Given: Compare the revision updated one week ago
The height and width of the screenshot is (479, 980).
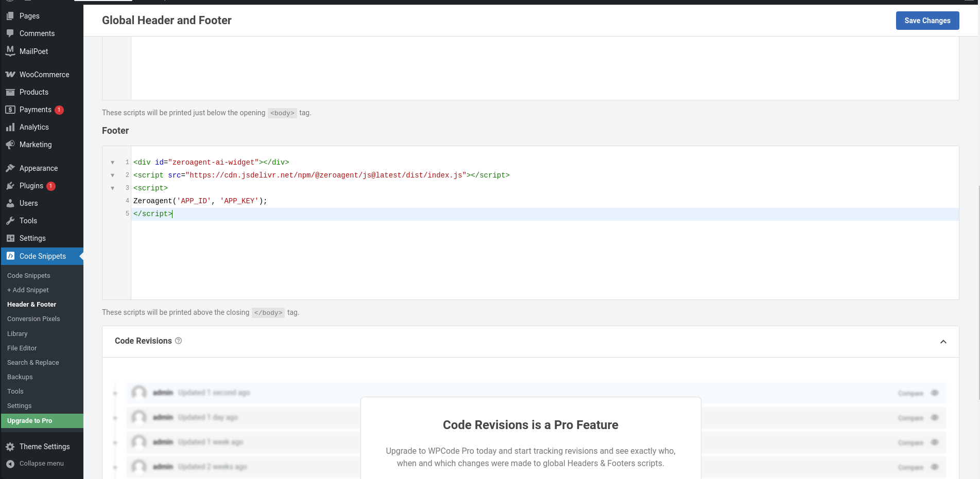Looking at the screenshot, I should point(910,442).
